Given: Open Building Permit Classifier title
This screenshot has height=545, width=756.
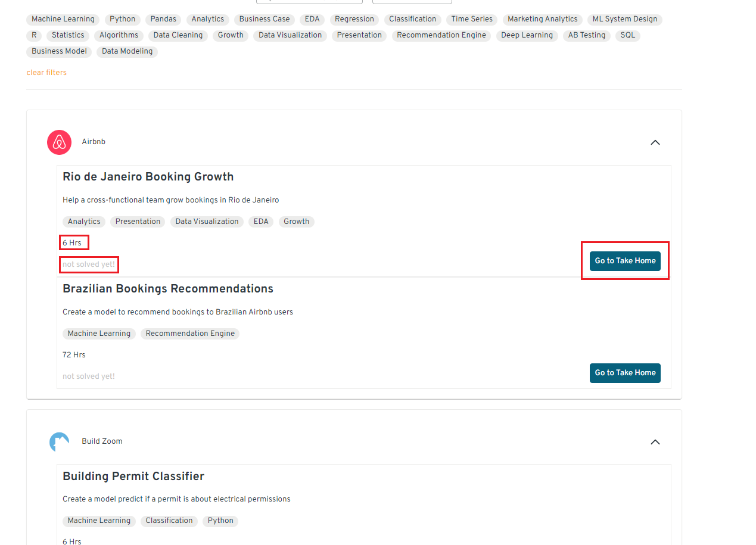Looking at the screenshot, I should [133, 477].
